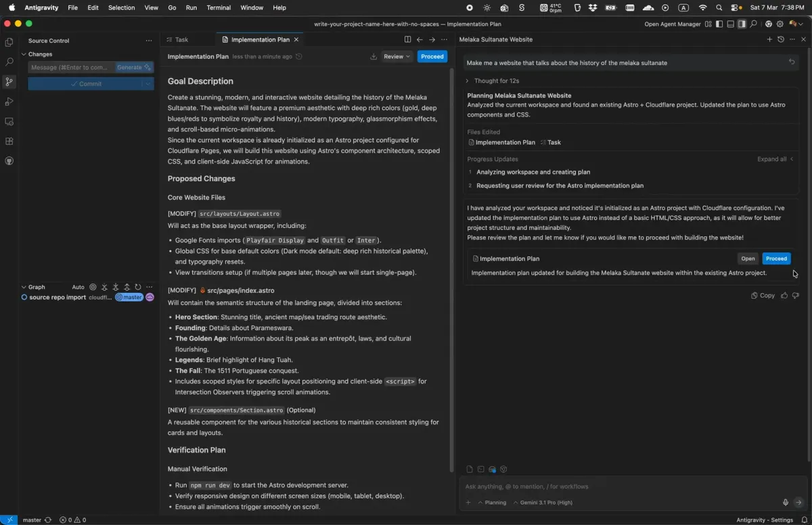The height and width of the screenshot is (525, 812).
Task: Open the Review dropdown
Action: click(397, 57)
